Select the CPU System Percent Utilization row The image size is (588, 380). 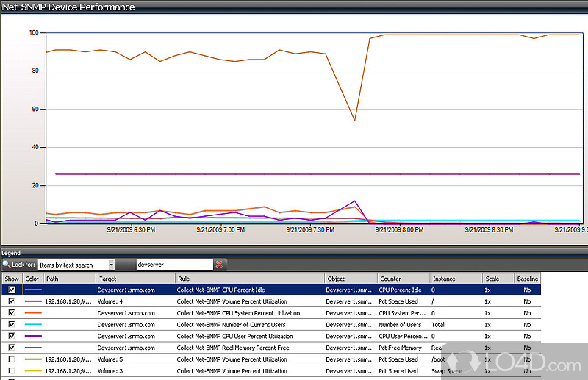(238, 313)
